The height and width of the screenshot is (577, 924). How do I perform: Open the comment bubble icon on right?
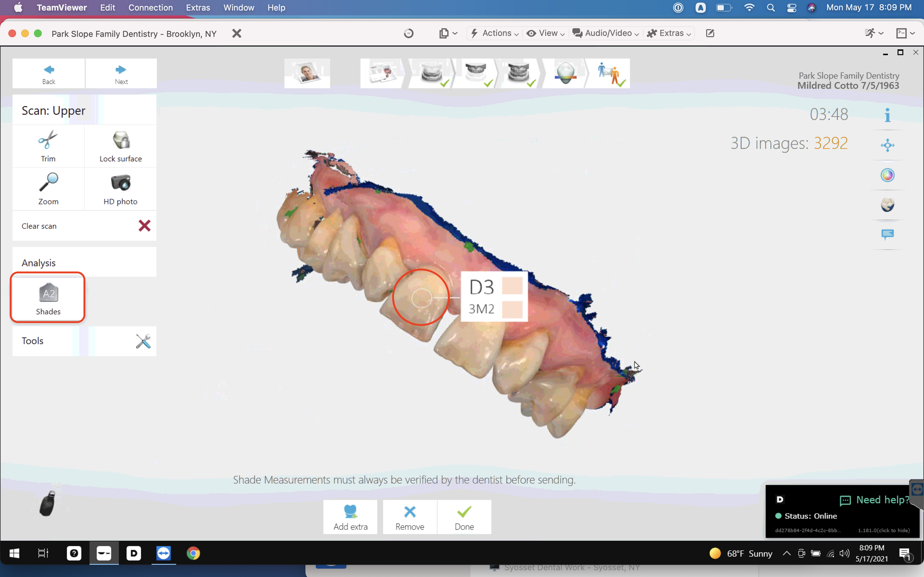click(887, 234)
